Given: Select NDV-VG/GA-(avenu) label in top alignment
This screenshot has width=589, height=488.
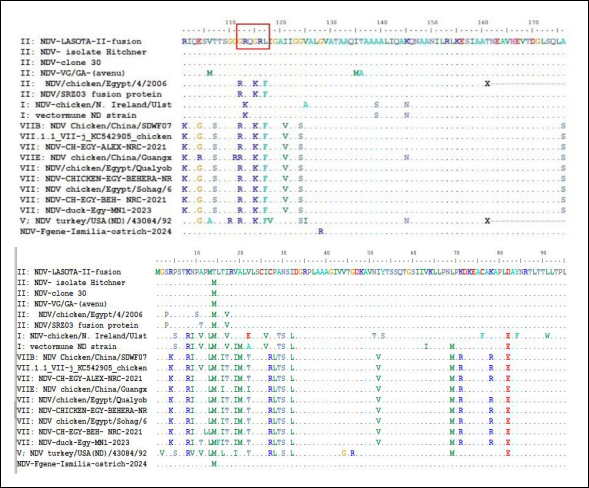Looking at the screenshot, I should click(x=72, y=73).
